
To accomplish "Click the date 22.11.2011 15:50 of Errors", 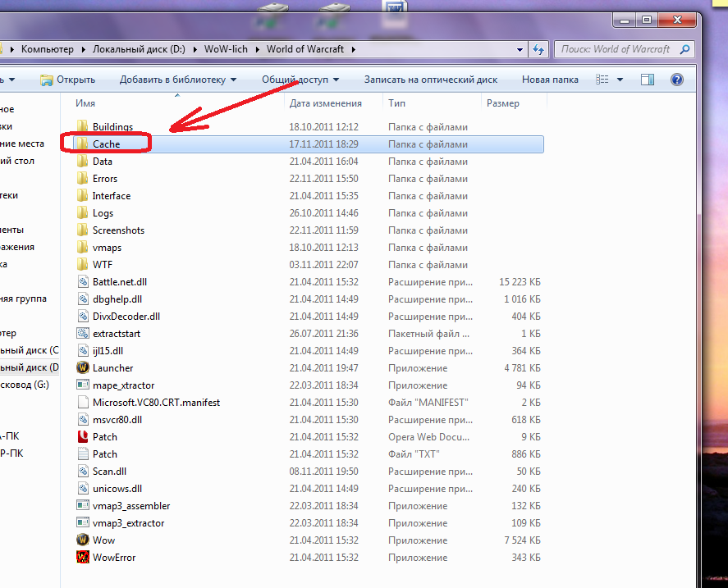I will click(323, 178).
